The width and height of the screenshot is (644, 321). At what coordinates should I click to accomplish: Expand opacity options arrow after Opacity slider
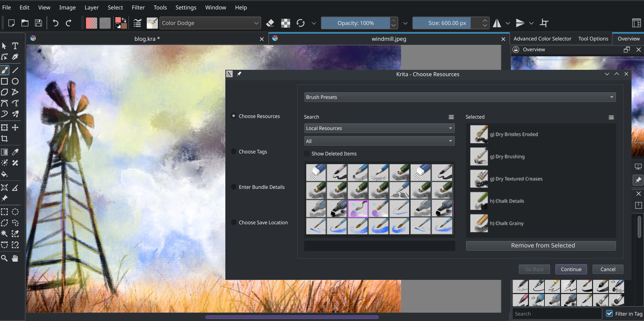(x=405, y=23)
